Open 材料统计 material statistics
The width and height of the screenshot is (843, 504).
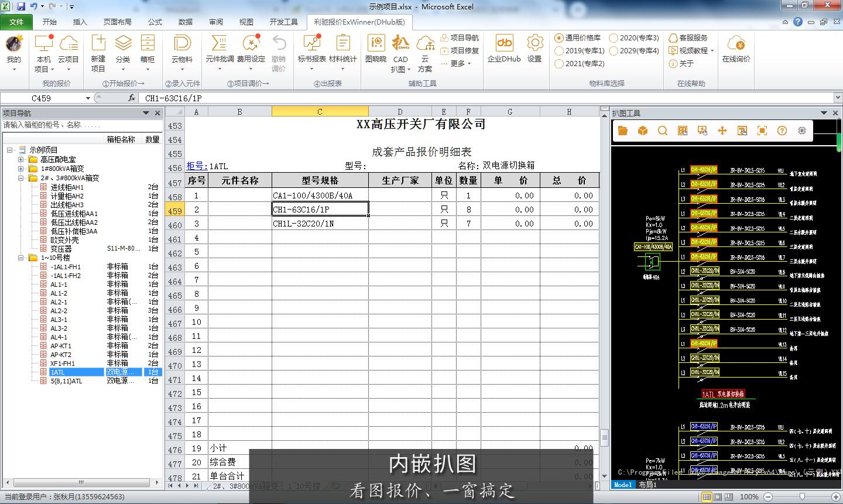coord(343,53)
